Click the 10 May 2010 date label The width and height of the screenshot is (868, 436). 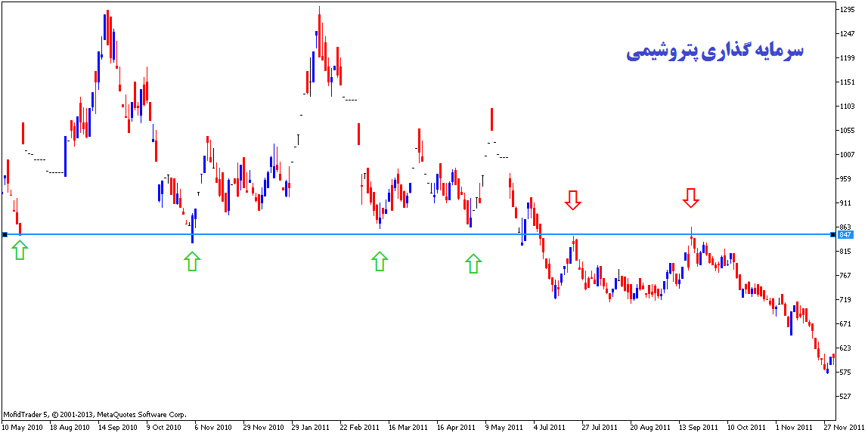pyautogui.click(x=23, y=427)
